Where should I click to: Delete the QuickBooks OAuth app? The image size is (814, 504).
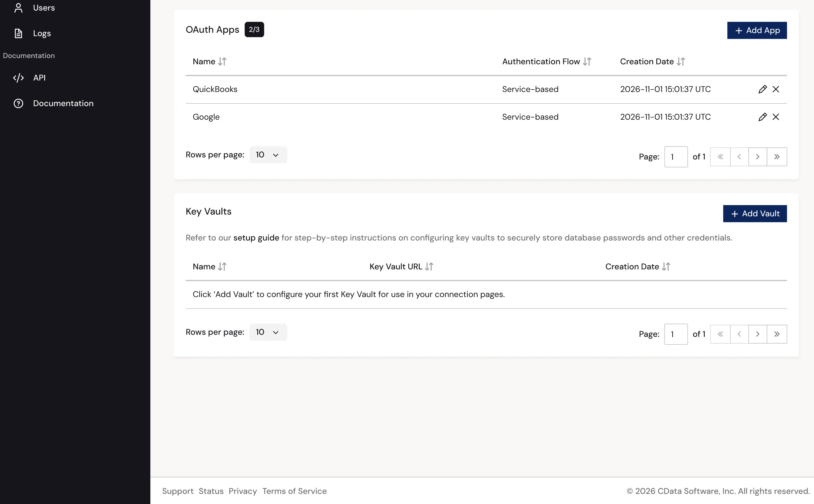tap(776, 89)
